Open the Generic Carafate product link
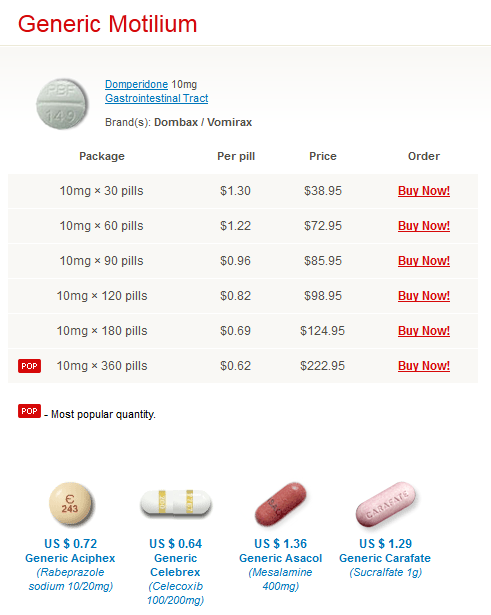 [385, 558]
